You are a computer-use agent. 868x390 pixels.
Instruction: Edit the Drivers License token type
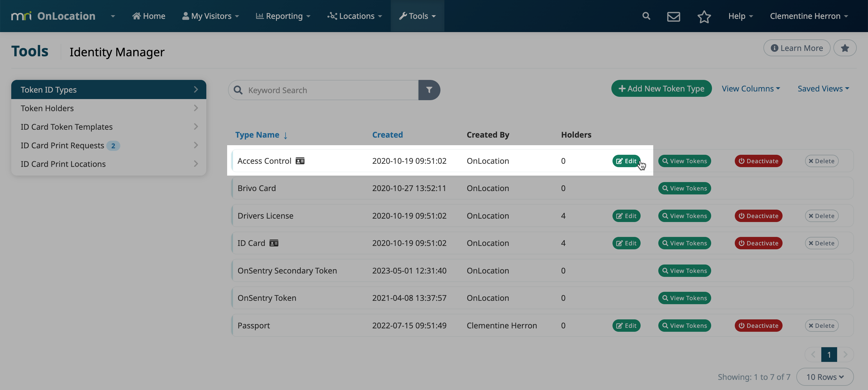(x=626, y=216)
